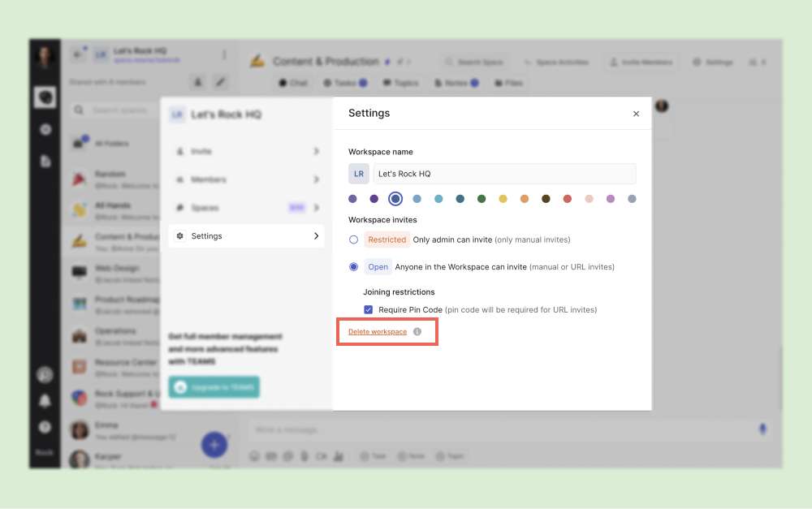The width and height of the screenshot is (812, 509).
Task: Click the hashtag icon next to Spaces
Action: tap(180, 208)
